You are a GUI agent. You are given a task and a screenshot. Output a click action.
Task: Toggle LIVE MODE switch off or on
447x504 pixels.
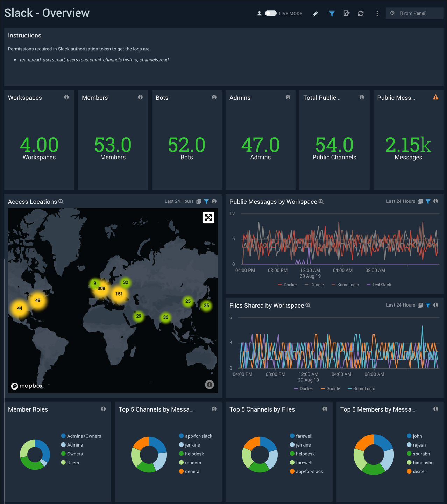(270, 13)
